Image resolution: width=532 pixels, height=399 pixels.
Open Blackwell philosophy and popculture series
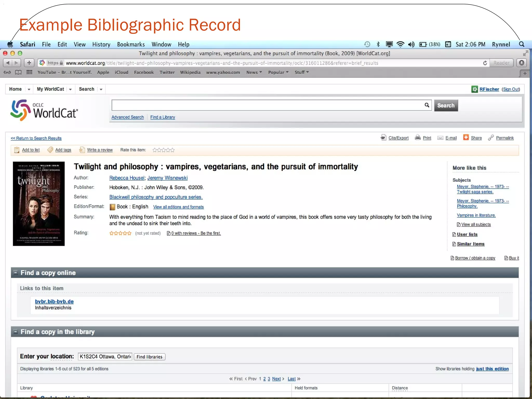[x=156, y=197]
